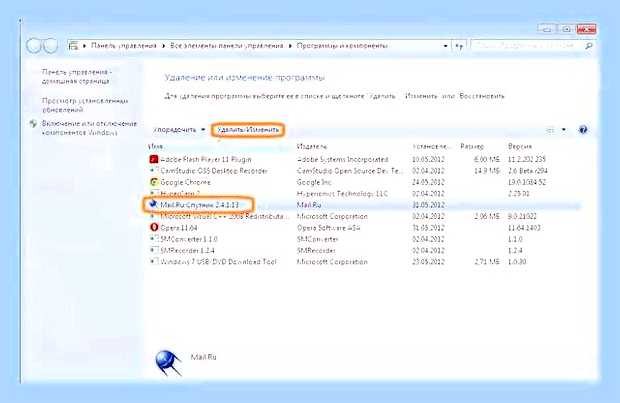The image size is (620, 403).
Task: Click the Все элементы панели управления breadcrumb
Action: [x=227, y=46]
